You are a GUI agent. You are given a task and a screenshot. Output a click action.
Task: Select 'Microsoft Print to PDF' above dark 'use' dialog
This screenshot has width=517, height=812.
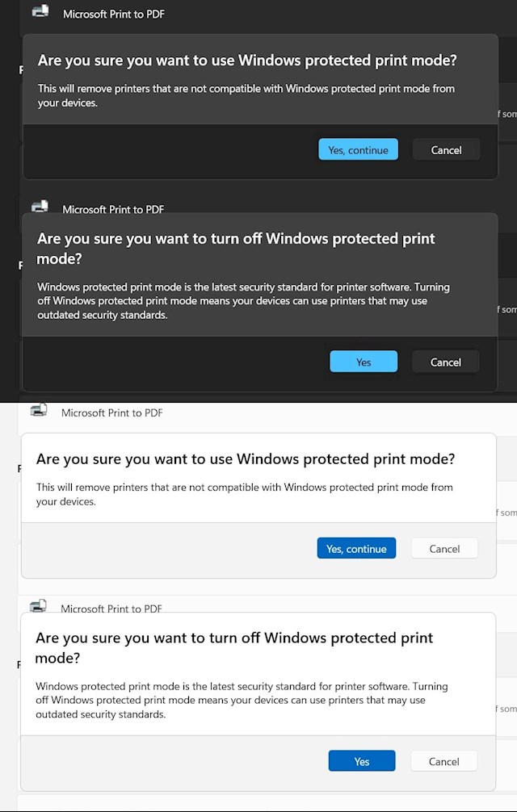pos(114,14)
